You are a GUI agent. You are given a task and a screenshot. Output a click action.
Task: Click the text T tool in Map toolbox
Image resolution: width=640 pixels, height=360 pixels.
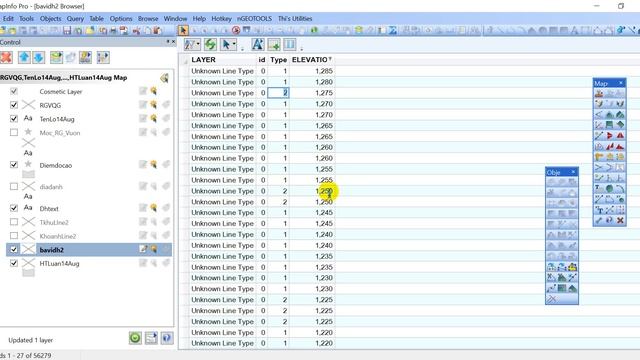click(x=599, y=189)
